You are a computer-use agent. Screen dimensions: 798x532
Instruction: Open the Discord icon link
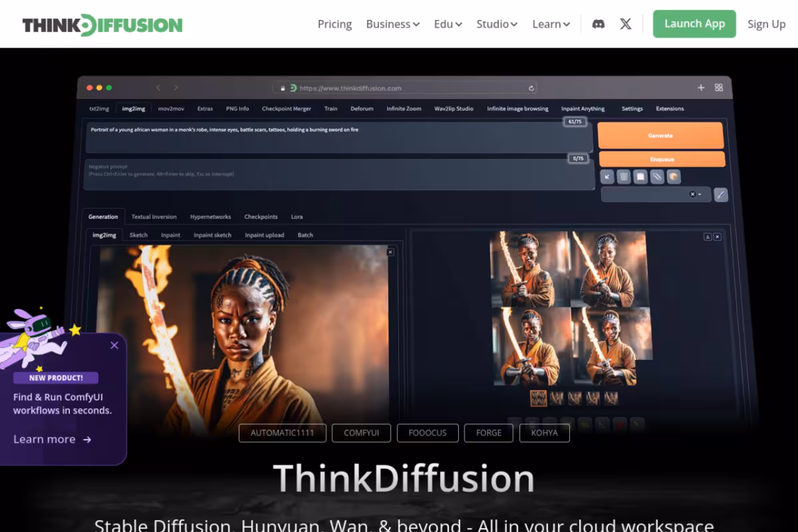pyautogui.click(x=598, y=24)
